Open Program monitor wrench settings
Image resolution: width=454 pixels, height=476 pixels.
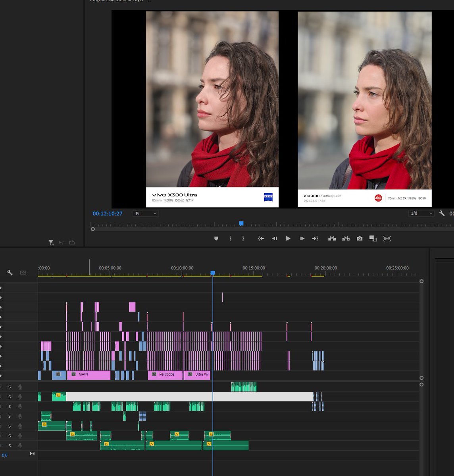click(x=442, y=213)
